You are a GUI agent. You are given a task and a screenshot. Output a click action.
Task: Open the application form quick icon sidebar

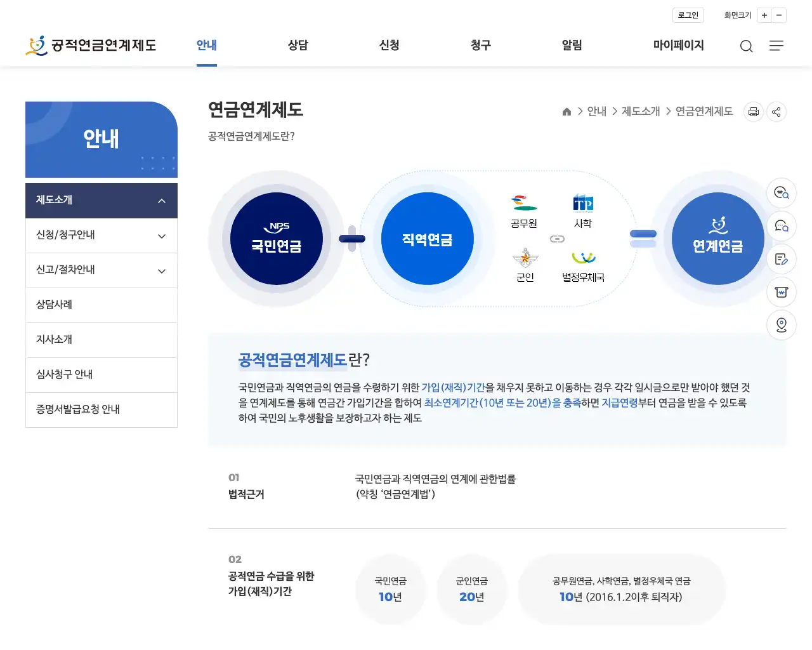pyautogui.click(x=782, y=259)
